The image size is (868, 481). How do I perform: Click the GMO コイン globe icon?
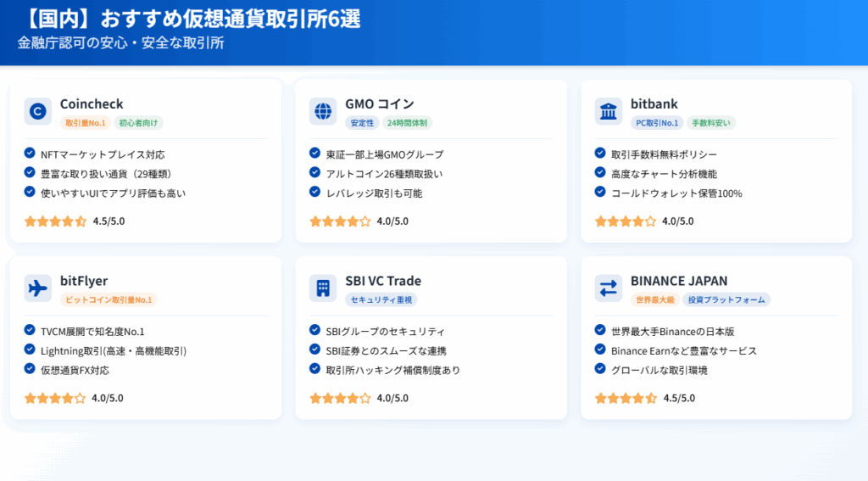pyautogui.click(x=323, y=111)
